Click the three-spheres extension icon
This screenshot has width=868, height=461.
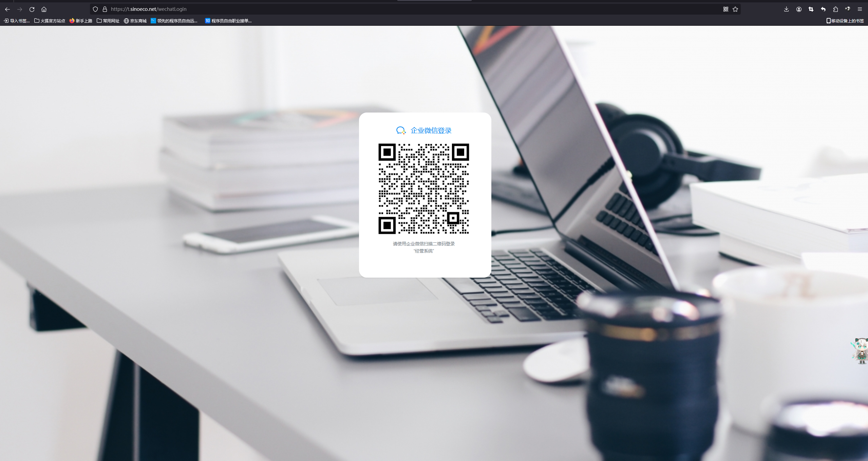[x=848, y=9]
